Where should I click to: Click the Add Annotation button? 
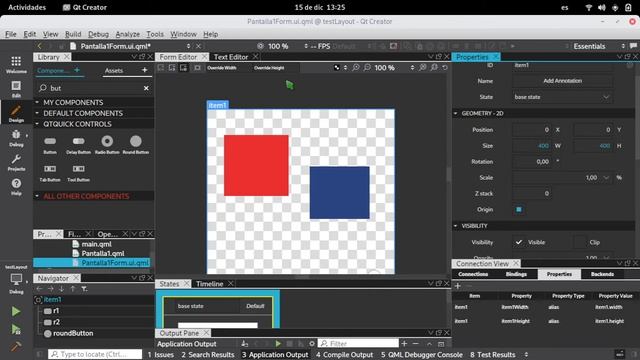pyautogui.click(x=562, y=81)
